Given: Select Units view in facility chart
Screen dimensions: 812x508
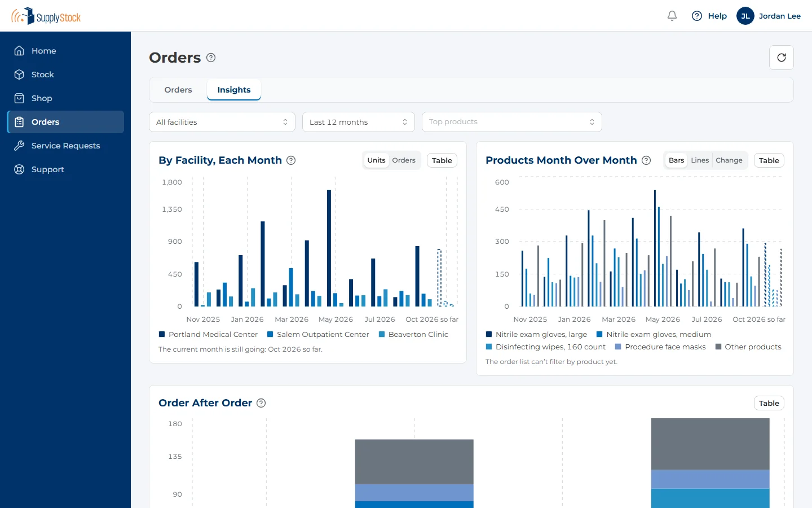Looking at the screenshot, I should (376, 160).
